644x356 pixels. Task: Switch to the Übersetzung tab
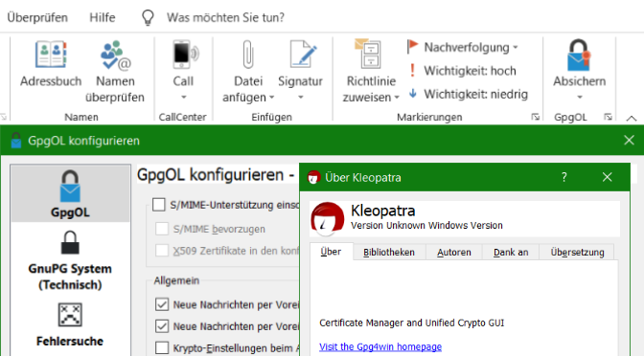pyautogui.click(x=577, y=253)
